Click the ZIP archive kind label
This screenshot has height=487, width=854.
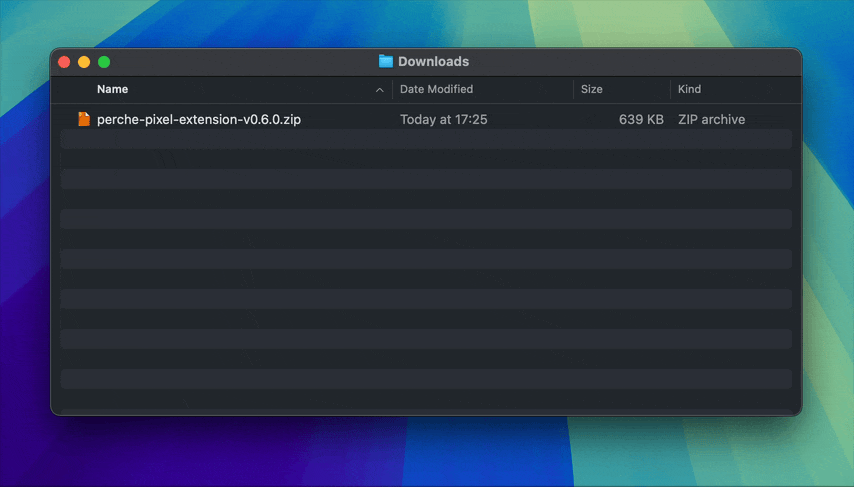[x=711, y=119]
